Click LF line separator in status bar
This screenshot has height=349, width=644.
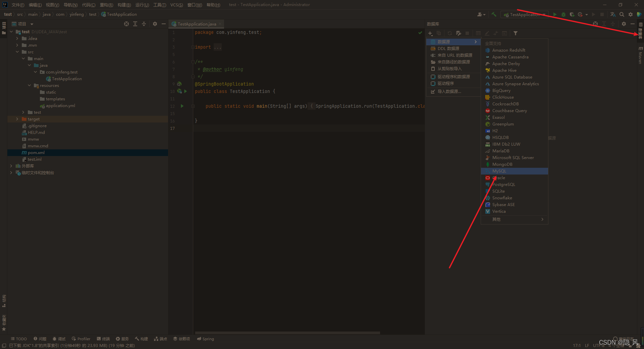tap(587, 345)
